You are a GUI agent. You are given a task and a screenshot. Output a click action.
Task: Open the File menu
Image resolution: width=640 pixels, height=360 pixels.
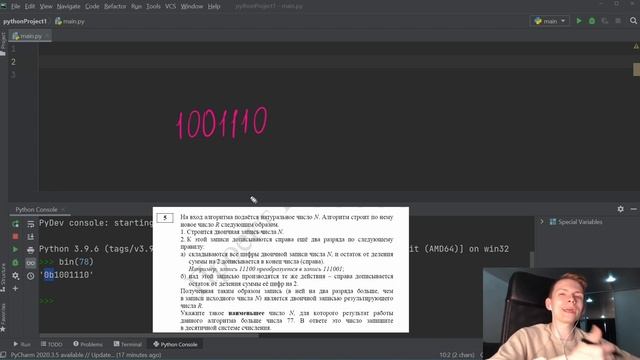(x=15, y=6)
